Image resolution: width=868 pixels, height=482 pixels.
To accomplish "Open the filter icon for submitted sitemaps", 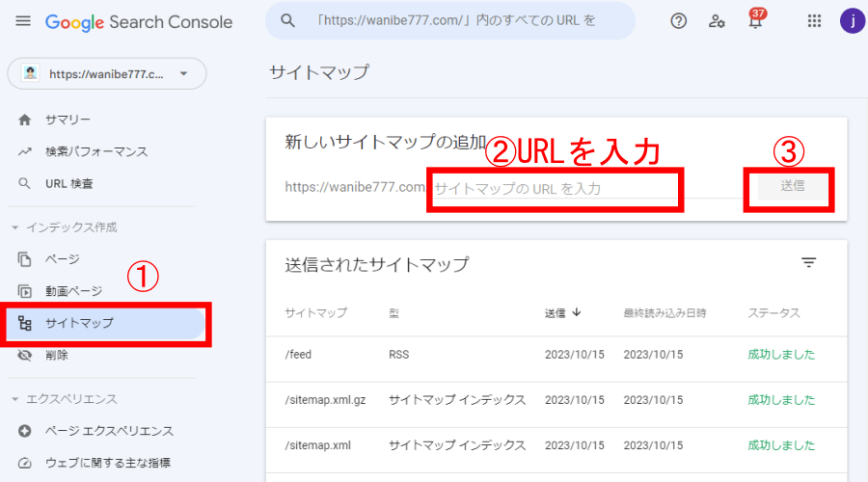I will (809, 263).
